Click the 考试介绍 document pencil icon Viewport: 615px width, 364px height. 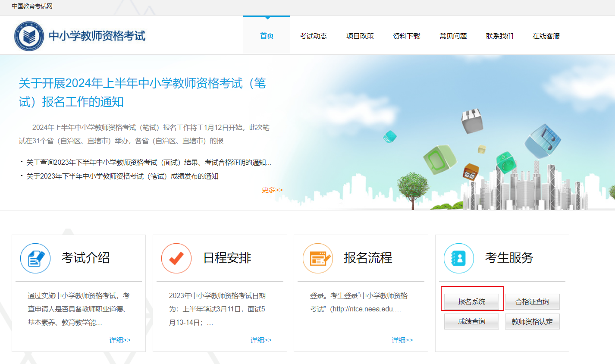(x=35, y=258)
